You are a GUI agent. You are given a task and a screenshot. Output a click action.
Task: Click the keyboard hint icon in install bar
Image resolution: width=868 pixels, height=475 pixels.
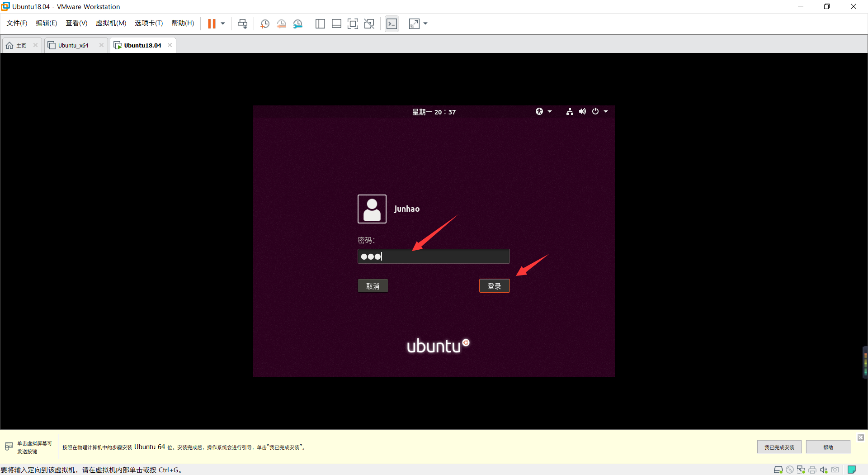[9, 446]
